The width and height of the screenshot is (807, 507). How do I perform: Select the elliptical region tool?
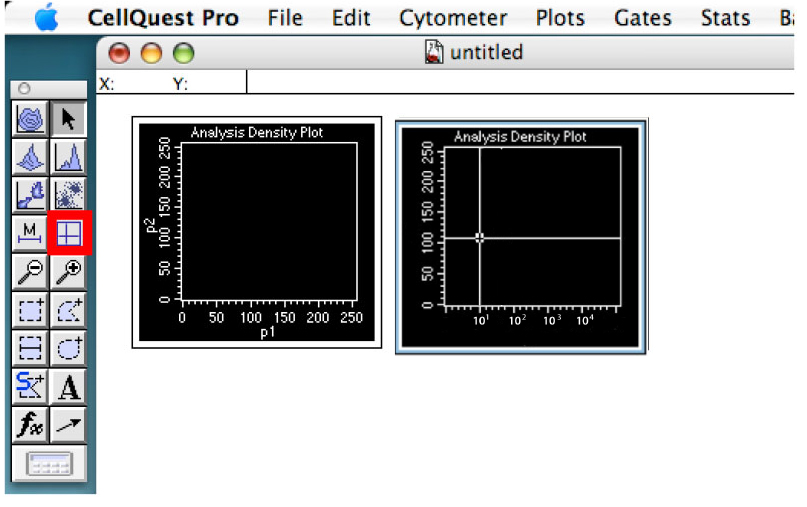pyautogui.click(x=68, y=348)
